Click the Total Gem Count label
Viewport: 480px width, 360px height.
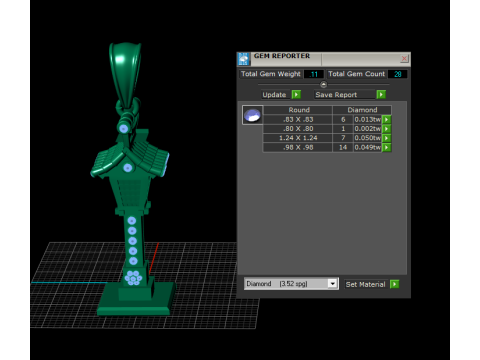(357, 74)
